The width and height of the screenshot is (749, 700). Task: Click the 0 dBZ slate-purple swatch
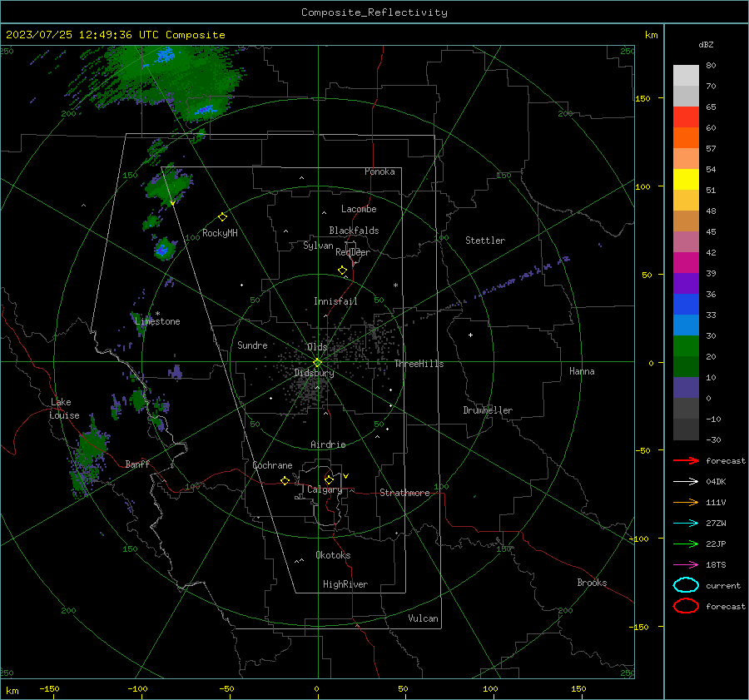point(686,388)
